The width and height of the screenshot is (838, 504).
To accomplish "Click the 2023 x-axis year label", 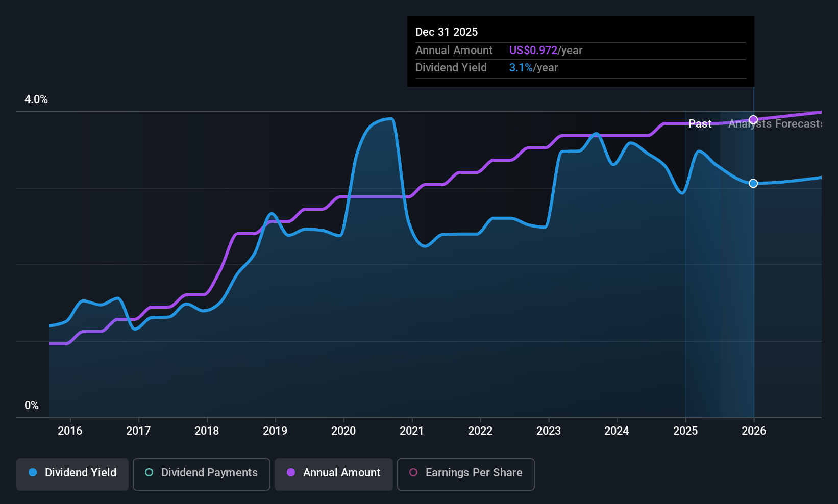I will [x=549, y=431].
